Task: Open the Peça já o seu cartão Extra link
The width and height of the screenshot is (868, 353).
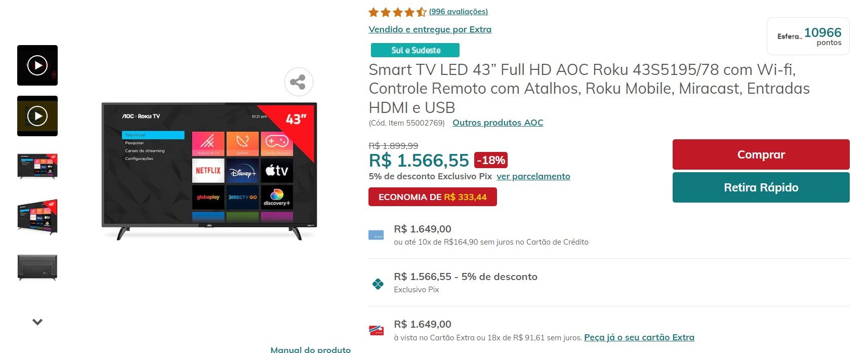Action: pyautogui.click(x=639, y=337)
